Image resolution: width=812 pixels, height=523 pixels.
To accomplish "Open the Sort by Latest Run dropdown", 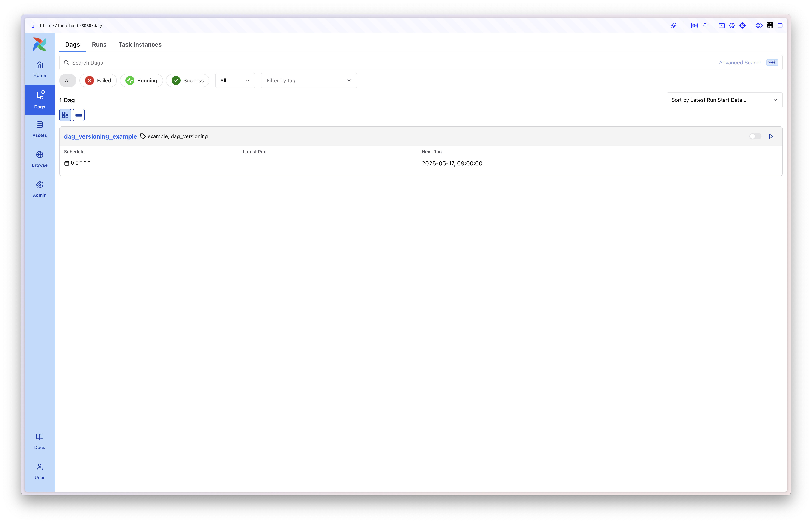I will (x=724, y=100).
